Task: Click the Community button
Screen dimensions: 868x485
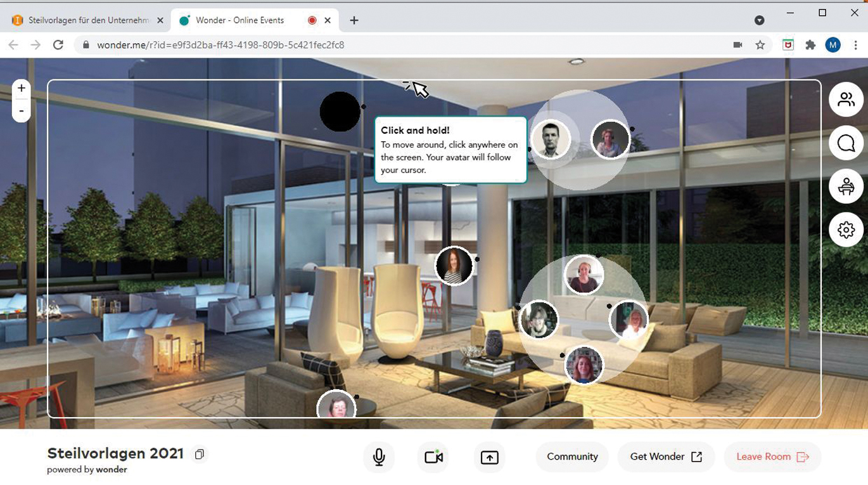Action: pyautogui.click(x=572, y=456)
